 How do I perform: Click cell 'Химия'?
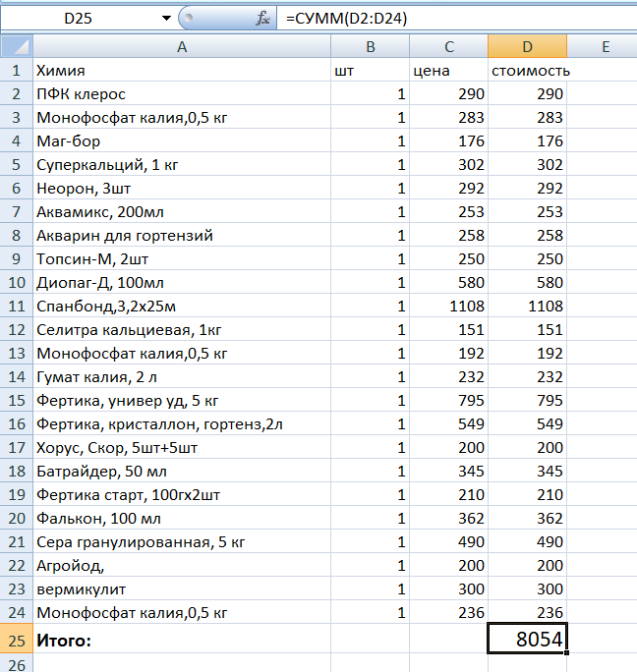pos(182,70)
